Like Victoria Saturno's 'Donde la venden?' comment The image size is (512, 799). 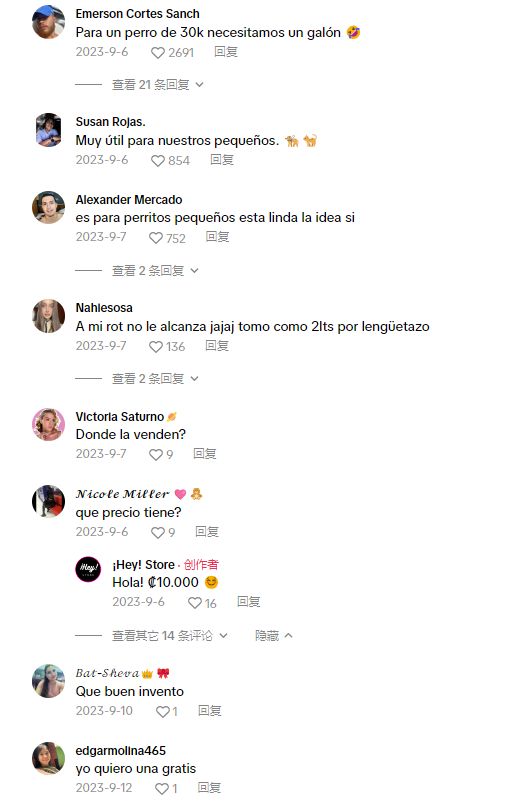156,455
